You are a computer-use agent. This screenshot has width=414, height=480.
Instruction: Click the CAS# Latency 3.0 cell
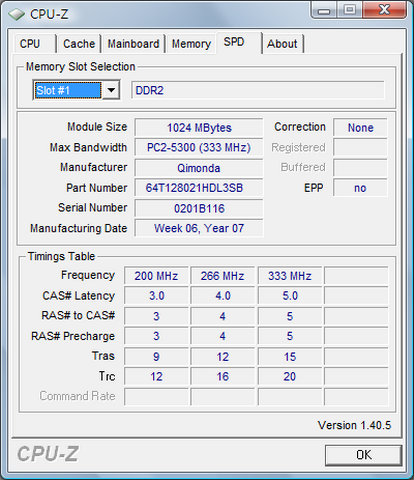pos(156,296)
